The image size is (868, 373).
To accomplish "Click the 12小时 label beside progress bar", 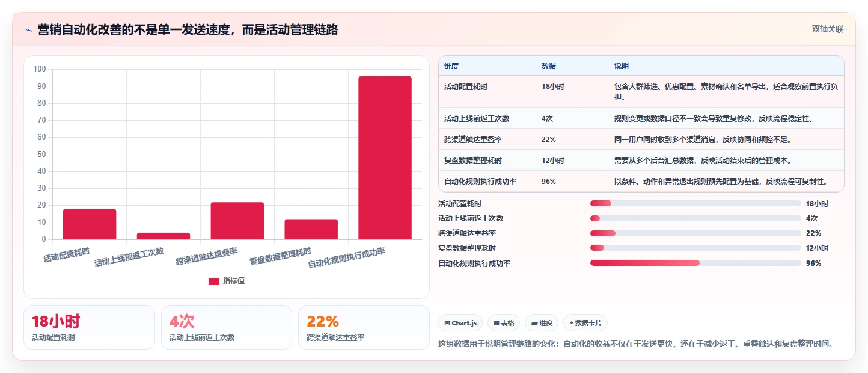I will pos(817,248).
